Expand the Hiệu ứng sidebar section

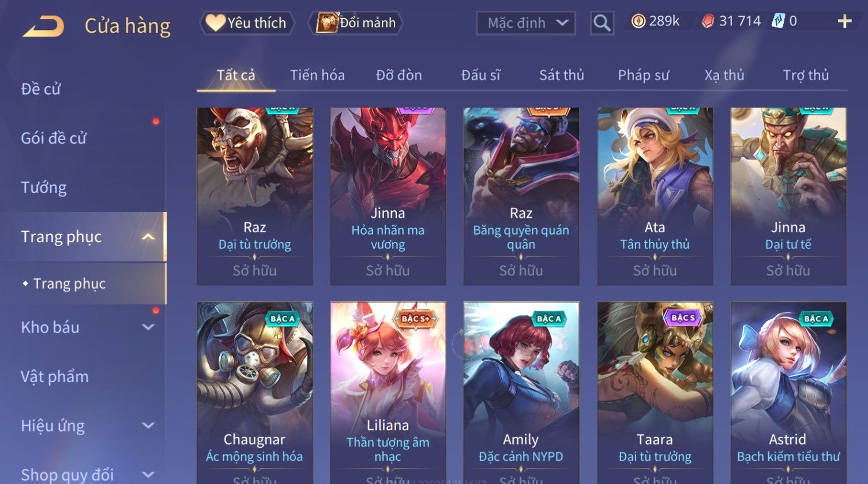148,426
